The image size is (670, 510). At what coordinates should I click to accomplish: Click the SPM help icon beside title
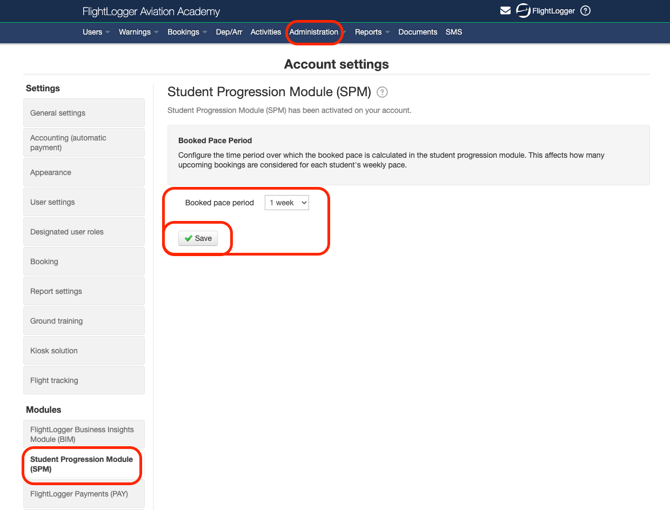[x=382, y=92]
